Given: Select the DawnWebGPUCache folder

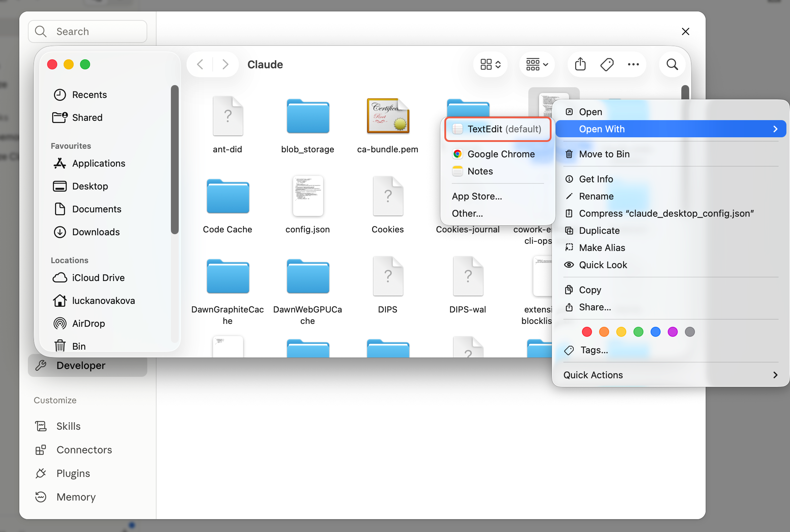Looking at the screenshot, I should (x=308, y=276).
